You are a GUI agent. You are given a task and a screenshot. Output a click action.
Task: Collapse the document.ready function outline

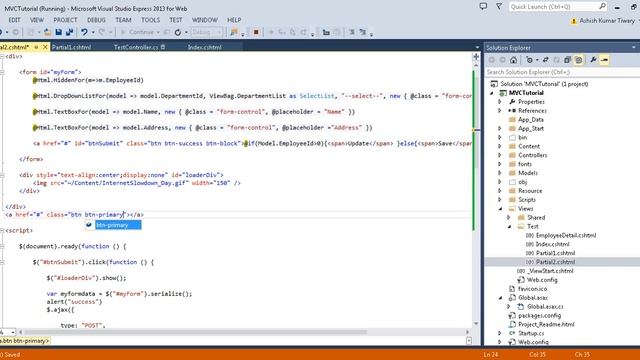[2, 247]
